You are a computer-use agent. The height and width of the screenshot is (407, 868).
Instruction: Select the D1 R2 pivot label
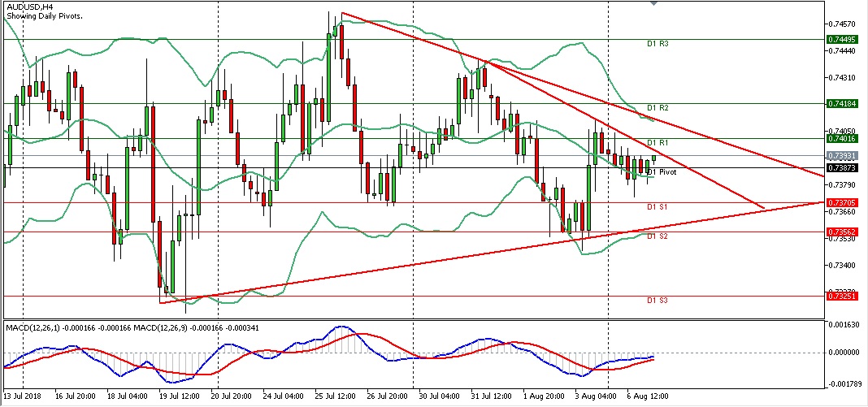pyautogui.click(x=658, y=108)
